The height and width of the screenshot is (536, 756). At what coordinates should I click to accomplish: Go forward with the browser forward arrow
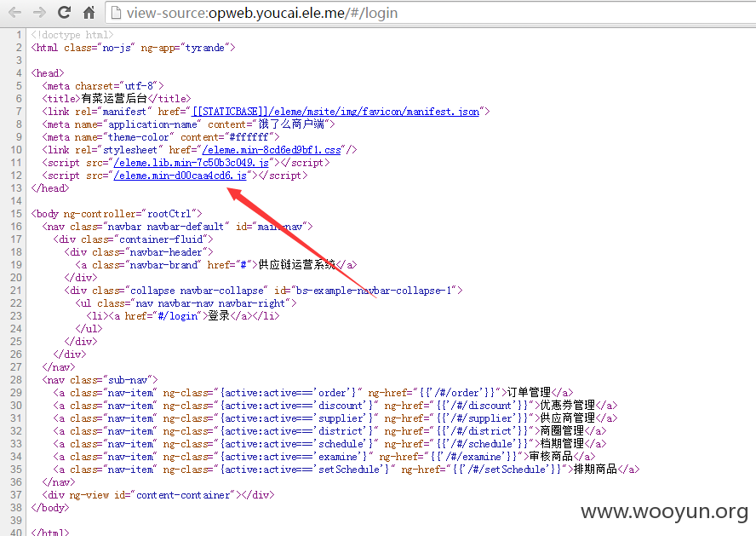[x=39, y=13]
